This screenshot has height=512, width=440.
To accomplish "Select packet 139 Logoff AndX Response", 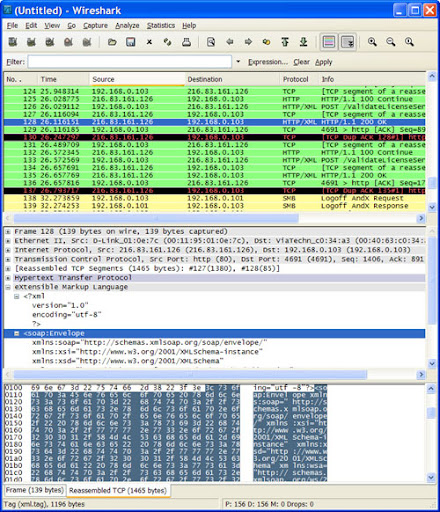I will (215, 206).
